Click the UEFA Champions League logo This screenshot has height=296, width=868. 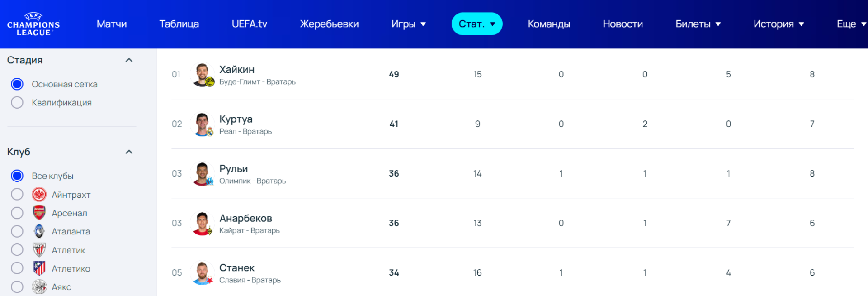pyautogui.click(x=33, y=24)
